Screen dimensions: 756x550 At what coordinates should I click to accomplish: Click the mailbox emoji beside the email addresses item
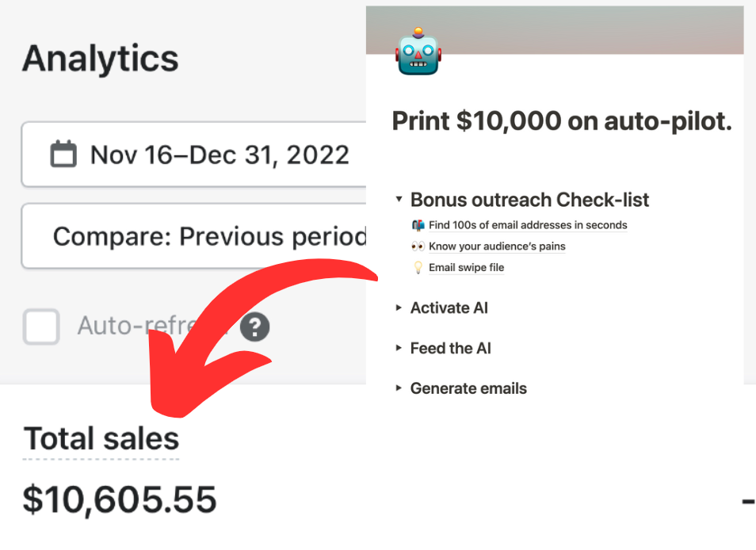[x=418, y=225]
